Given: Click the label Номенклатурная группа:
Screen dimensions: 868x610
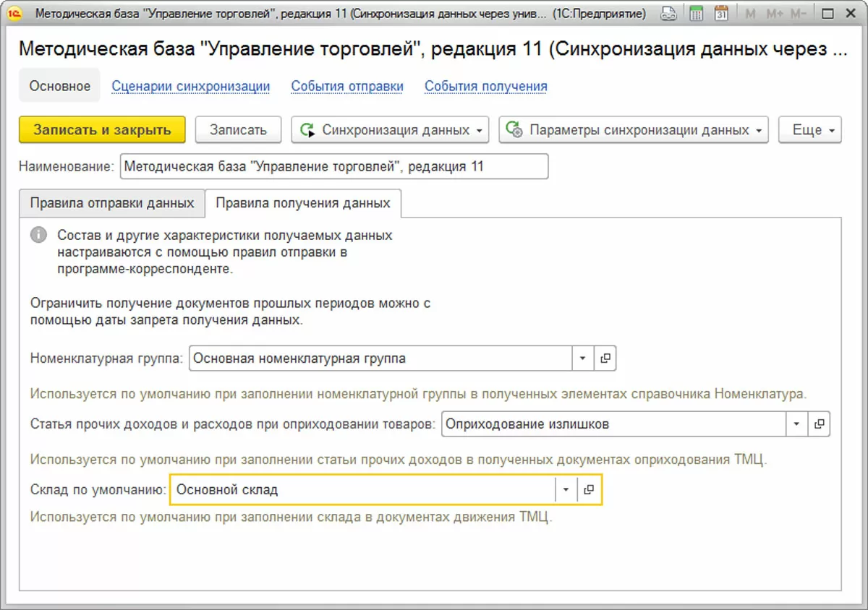Looking at the screenshot, I should [x=107, y=358].
